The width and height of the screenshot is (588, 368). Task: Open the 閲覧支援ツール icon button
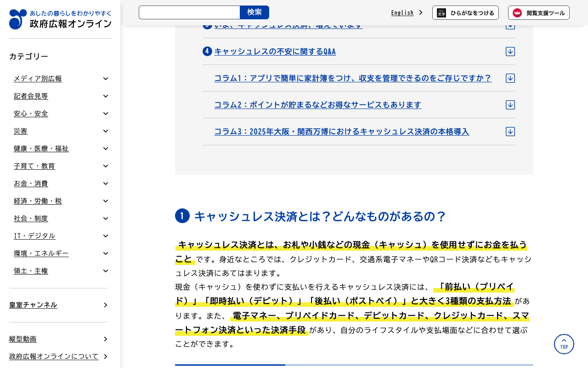539,13
